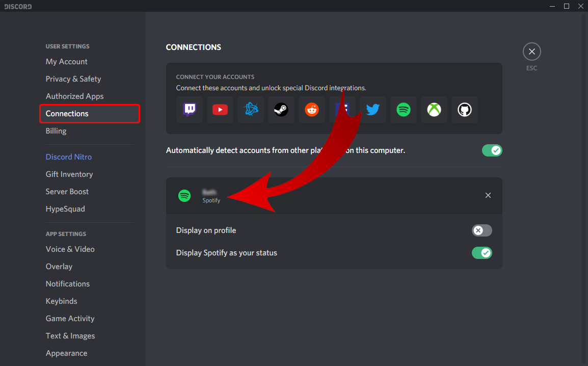The width and height of the screenshot is (588, 366).
Task: Connect a Twitter account
Action: pos(373,110)
